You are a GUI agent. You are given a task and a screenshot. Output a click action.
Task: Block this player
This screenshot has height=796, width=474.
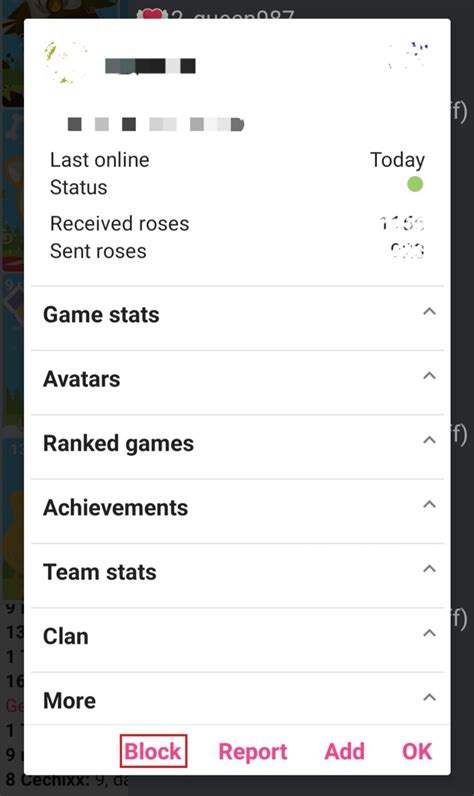coord(153,751)
